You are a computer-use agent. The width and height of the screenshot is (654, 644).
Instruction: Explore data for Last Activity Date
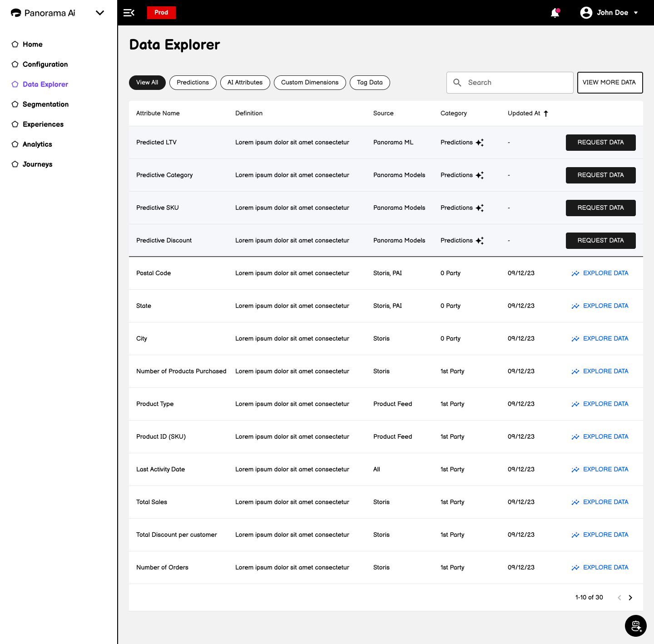600,470
